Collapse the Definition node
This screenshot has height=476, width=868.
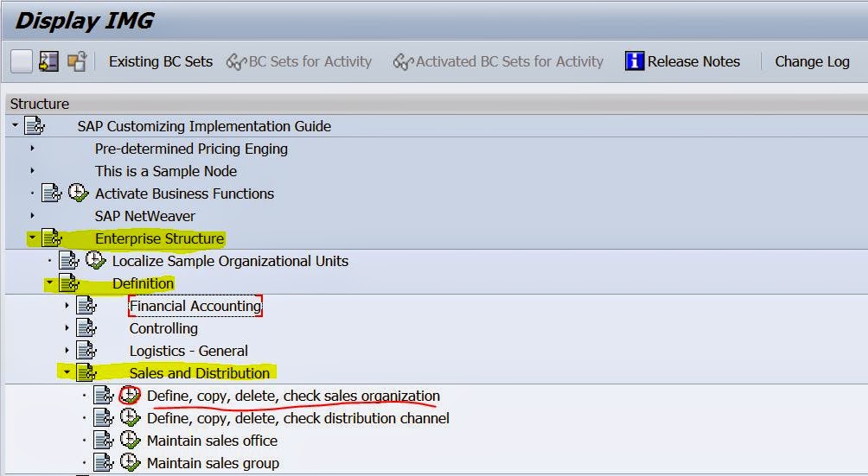49,283
